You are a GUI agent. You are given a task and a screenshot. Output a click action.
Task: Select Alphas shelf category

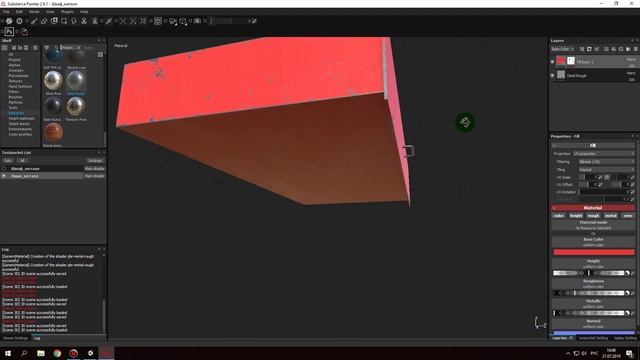point(14,65)
